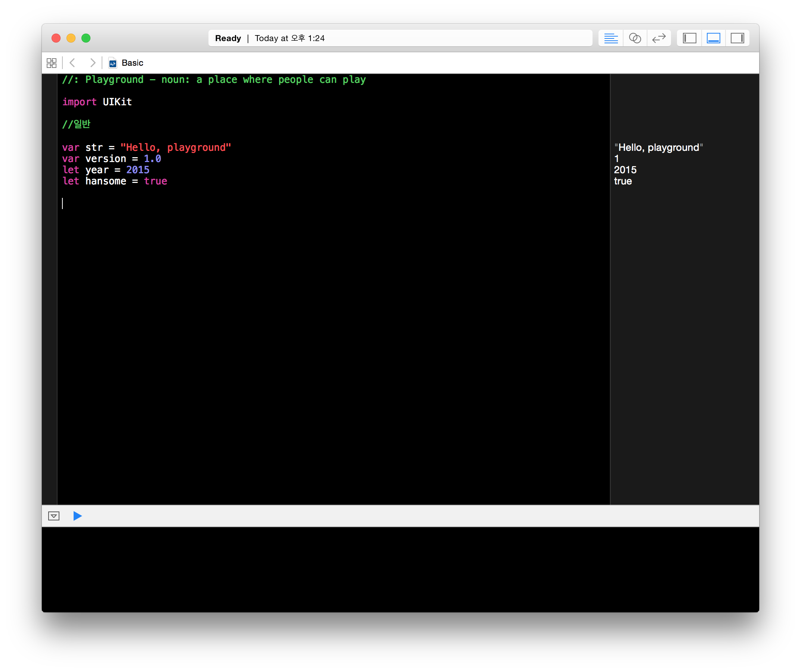Click the true result value in the sidebar
The width and height of the screenshot is (801, 672).
623,181
